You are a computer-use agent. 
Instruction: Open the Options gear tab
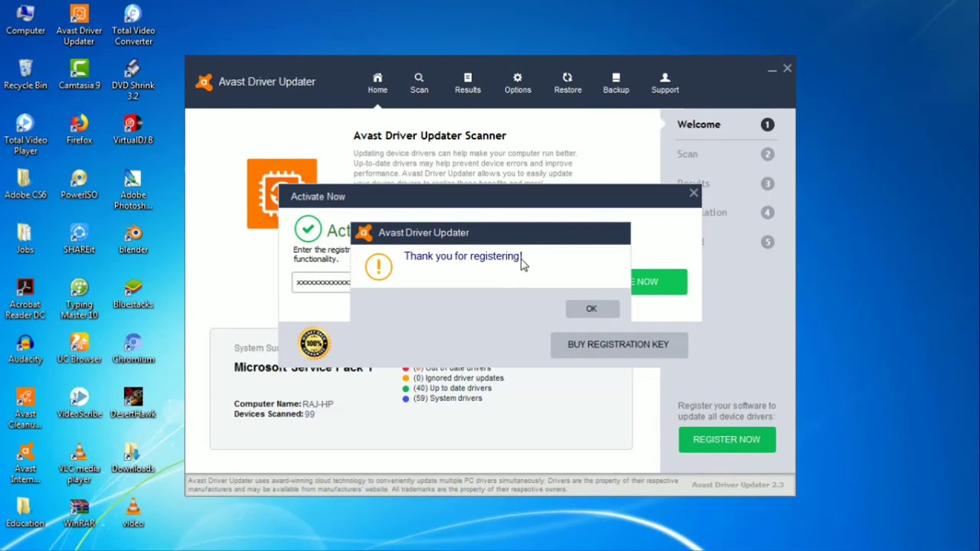(518, 83)
